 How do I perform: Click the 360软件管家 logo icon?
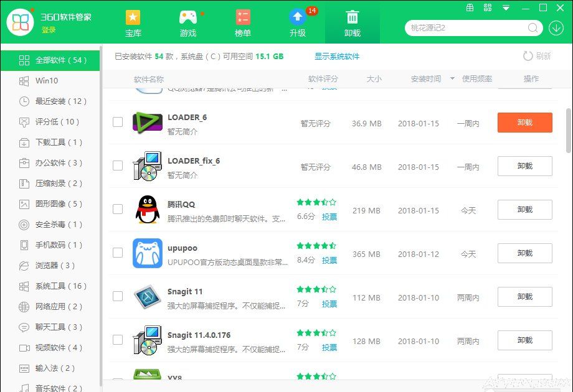coord(21,22)
